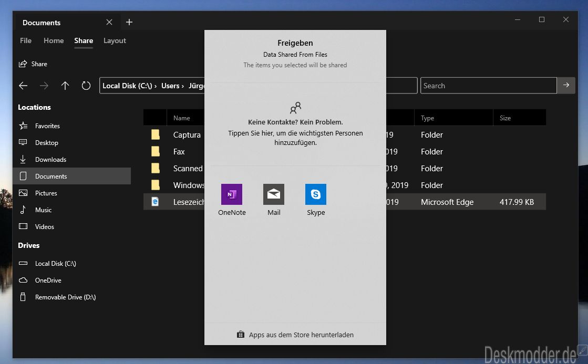Image resolution: width=588 pixels, height=364 pixels.
Task: Click the Search input field
Action: click(488, 86)
